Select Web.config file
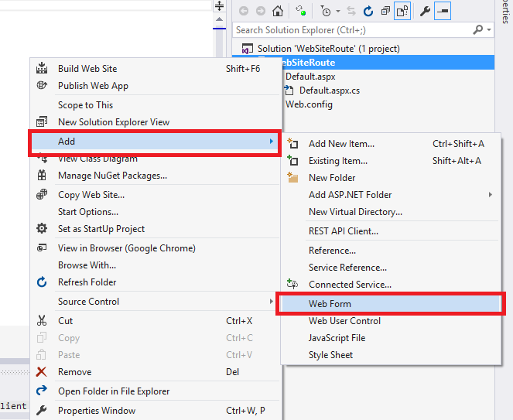This screenshot has width=513, height=420. (309, 104)
